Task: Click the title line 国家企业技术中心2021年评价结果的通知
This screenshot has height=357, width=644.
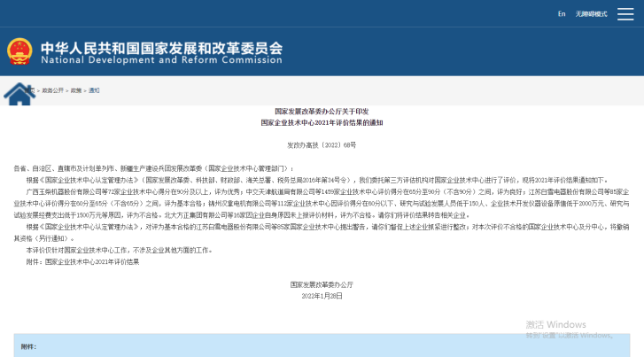Action: (x=322, y=122)
